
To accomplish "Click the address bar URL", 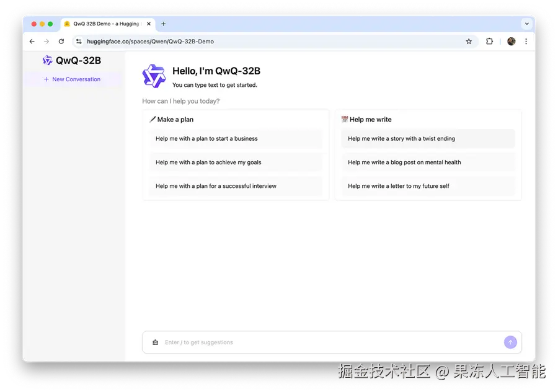I will pyautogui.click(x=150, y=42).
